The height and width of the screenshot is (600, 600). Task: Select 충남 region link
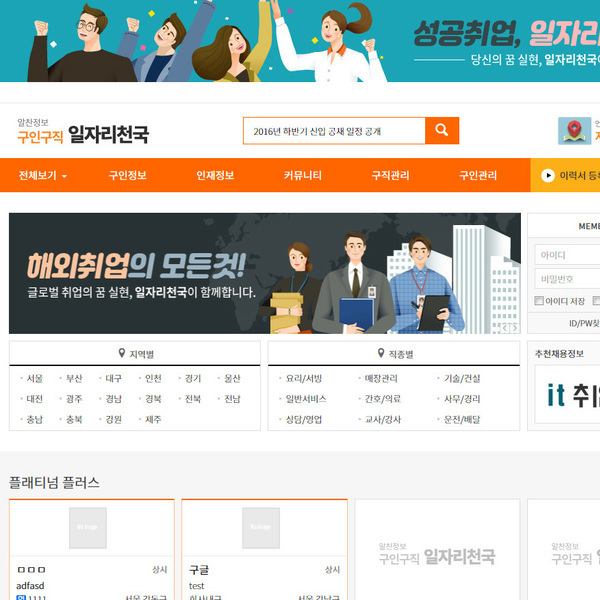tap(34, 419)
